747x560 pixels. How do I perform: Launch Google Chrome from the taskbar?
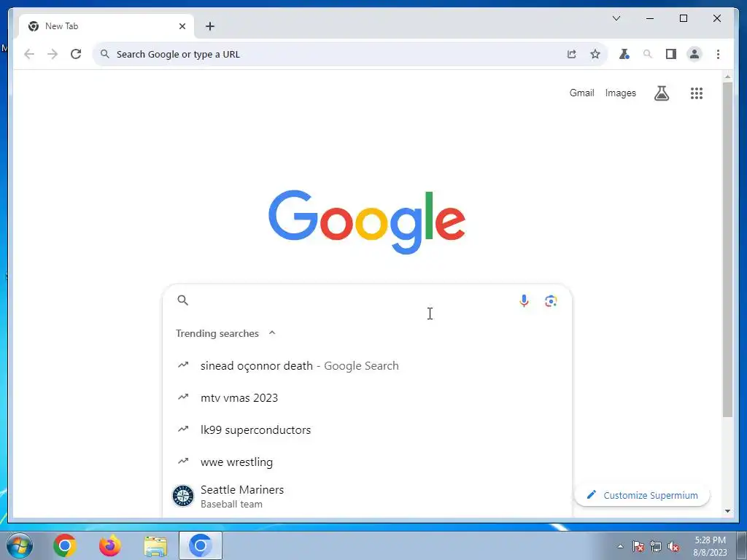pos(64,545)
